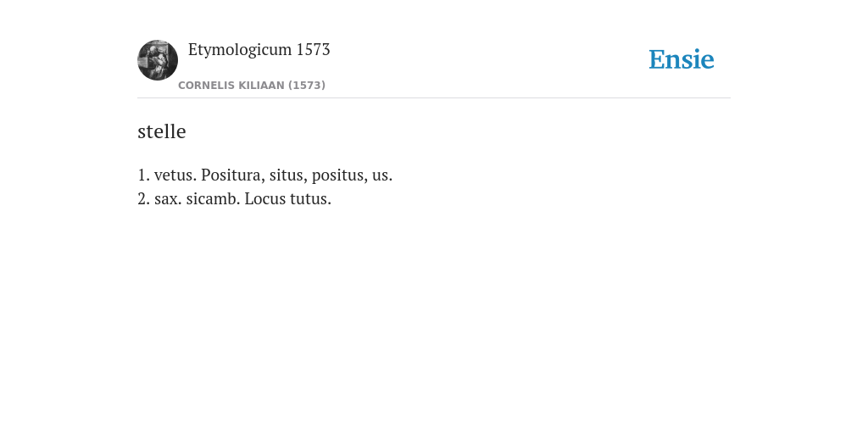
Task: Click the "stelle" entry heading
Action: pyautogui.click(x=162, y=131)
